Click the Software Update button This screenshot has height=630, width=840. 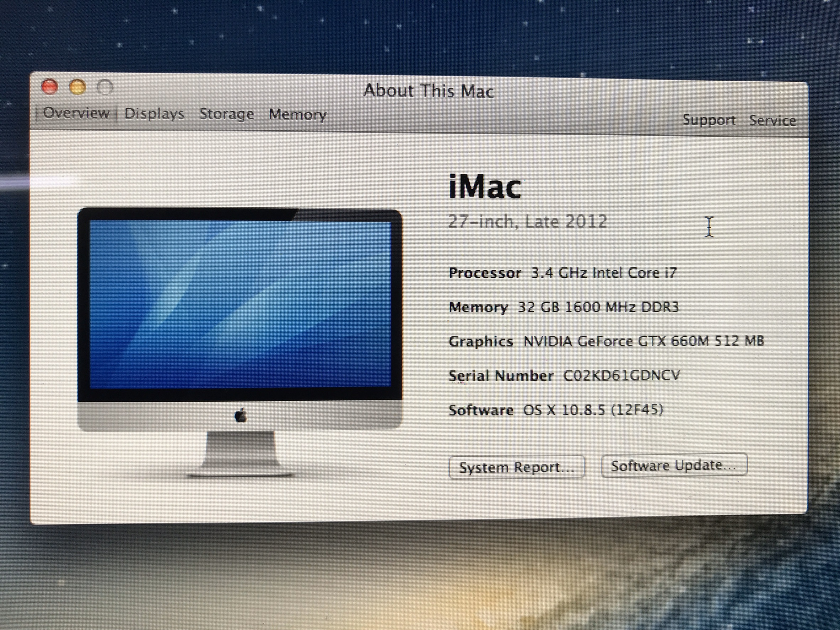click(674, 465)
